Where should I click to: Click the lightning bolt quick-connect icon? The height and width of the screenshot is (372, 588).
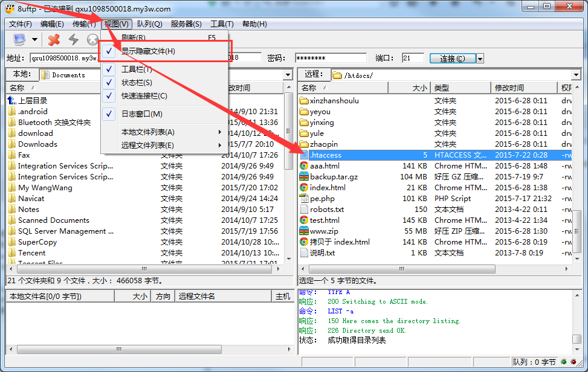[x=73, y=40]
